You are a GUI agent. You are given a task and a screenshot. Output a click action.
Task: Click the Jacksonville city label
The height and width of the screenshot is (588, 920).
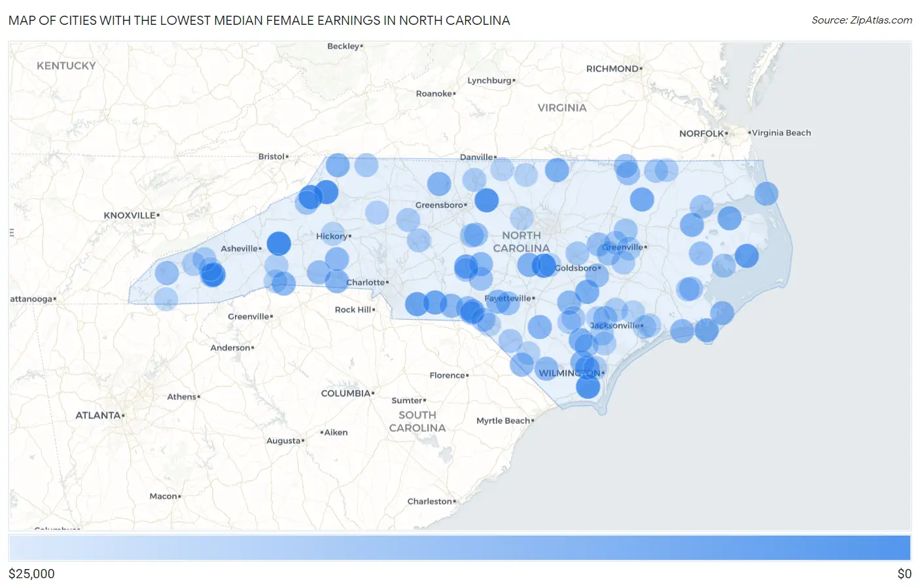[x=615, y=325]
